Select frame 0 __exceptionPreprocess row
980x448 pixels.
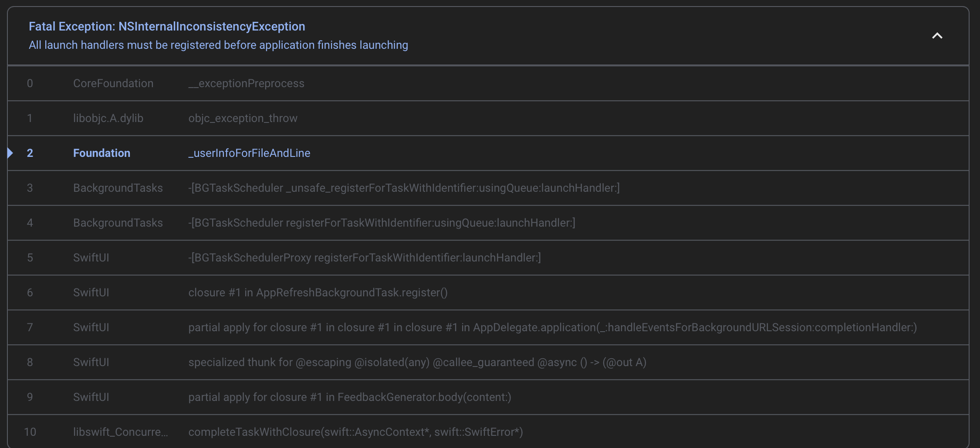click(488, 83)
